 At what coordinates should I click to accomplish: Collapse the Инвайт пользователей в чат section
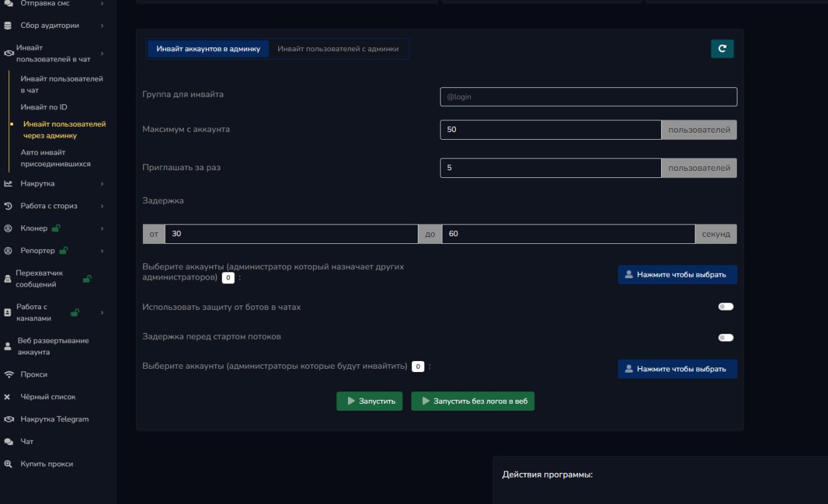[x=102, y=54]
